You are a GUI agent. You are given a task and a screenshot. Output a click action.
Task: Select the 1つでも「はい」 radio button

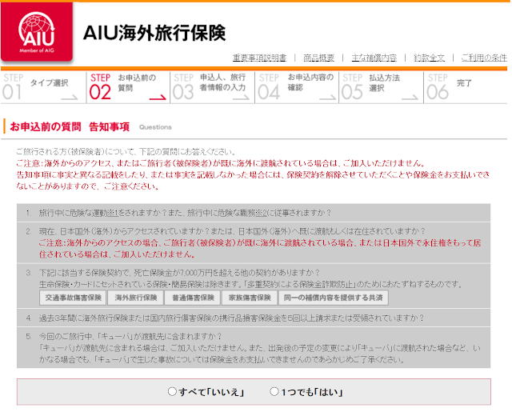coord(274,391)
